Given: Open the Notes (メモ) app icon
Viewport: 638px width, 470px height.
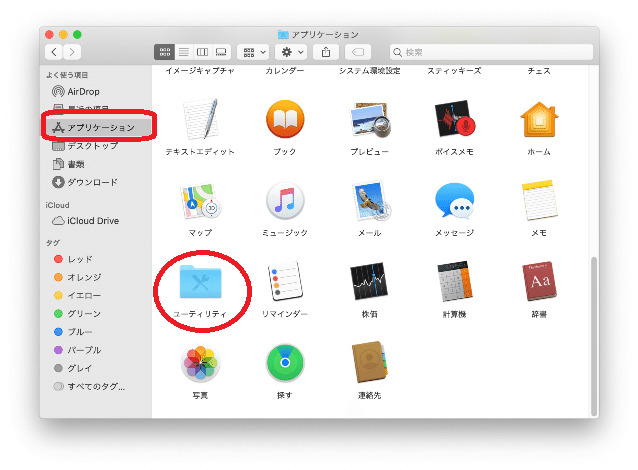Looking at the screenshot, I should (539, 200).
